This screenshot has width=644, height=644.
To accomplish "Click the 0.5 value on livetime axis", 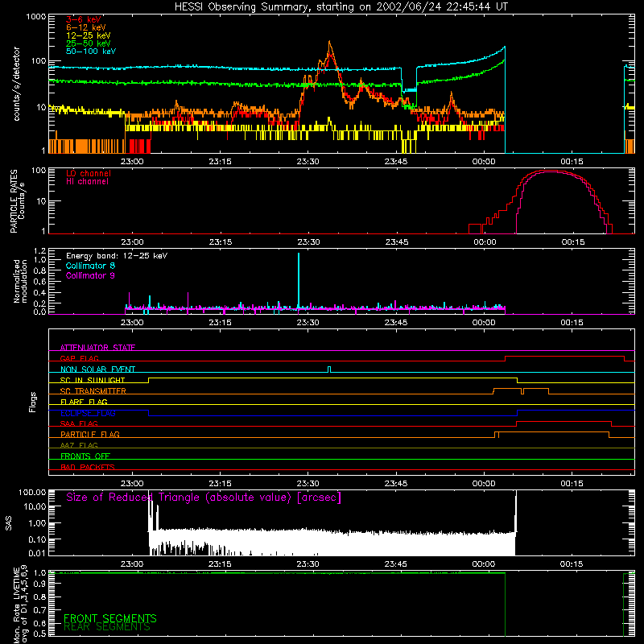I will pyautogui.click(x=39, y=634).
